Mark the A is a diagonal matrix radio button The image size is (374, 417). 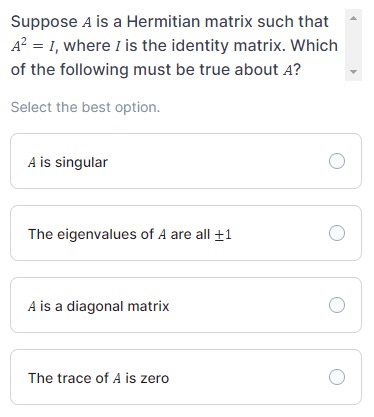pyautogui.click(x=337, y=305)
